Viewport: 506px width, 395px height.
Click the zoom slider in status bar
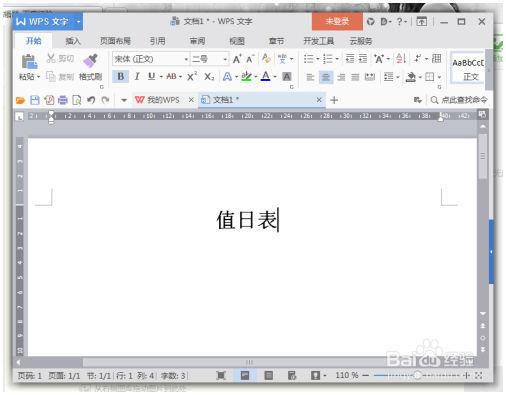pos(418,376)
